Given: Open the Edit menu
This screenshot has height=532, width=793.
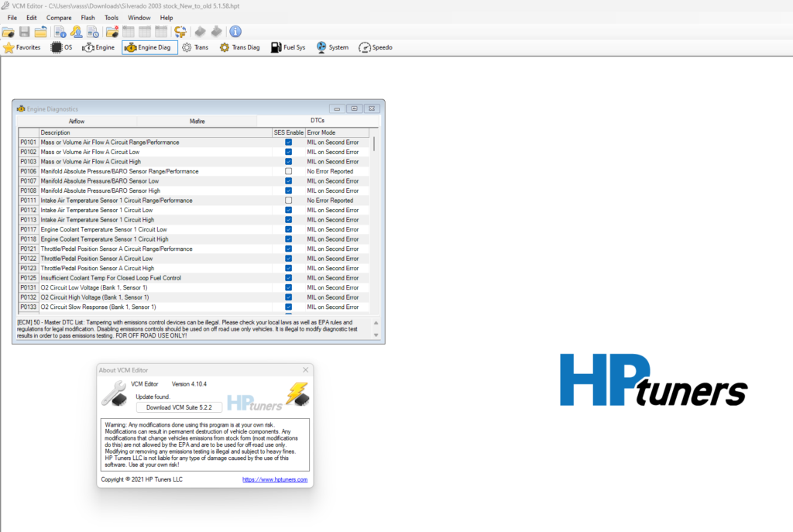Looking at the screenshot, I should [x=31, y=18].
